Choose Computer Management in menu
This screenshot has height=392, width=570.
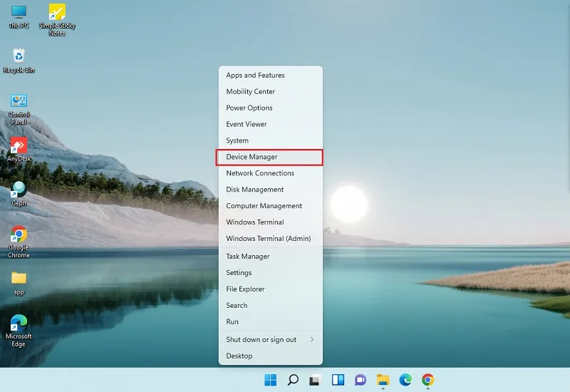coord(271,206)
